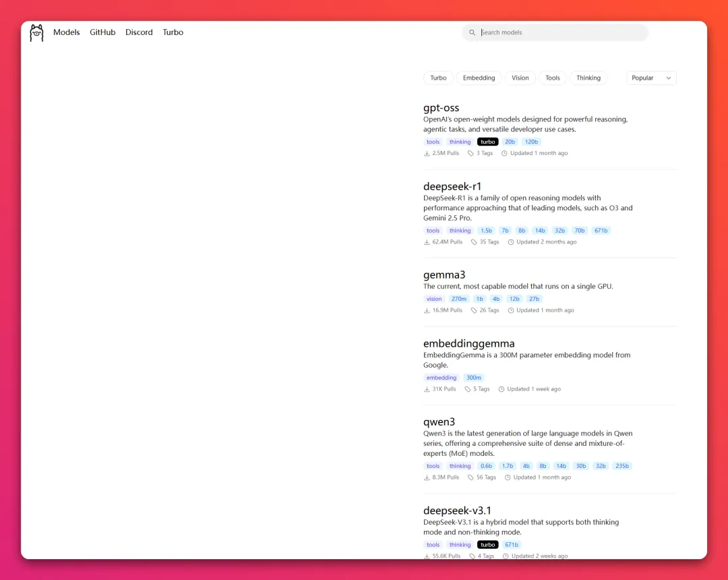Click the tag icon beside 26 Tags
The width and height of the screenshot is (728, 580).
point(474,310)
